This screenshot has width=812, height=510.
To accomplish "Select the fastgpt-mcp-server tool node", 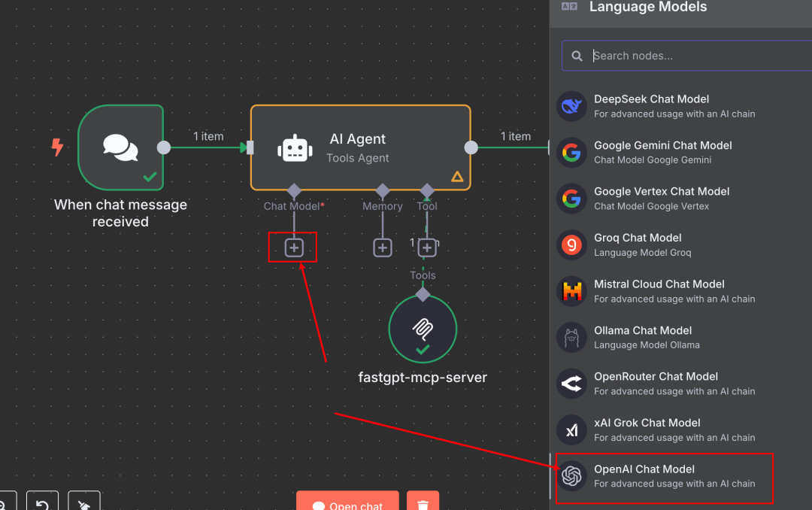I will coord(423,328).
